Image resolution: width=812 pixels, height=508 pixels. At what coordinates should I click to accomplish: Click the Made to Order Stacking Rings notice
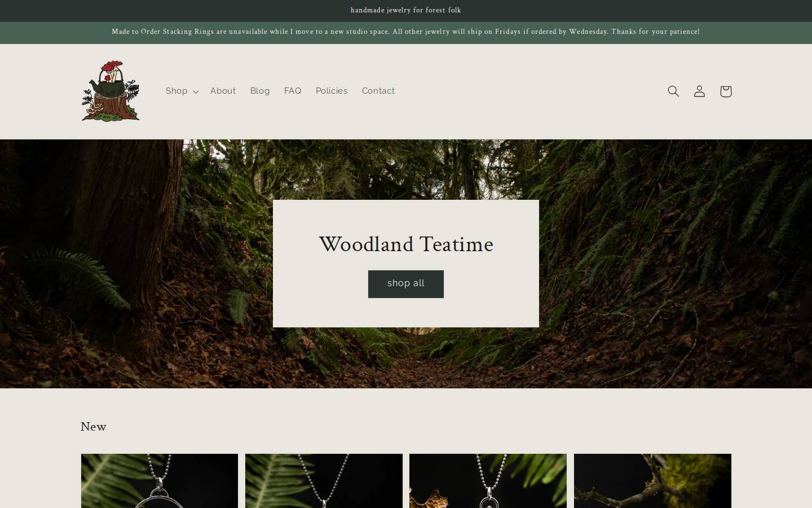pos(406,32)
